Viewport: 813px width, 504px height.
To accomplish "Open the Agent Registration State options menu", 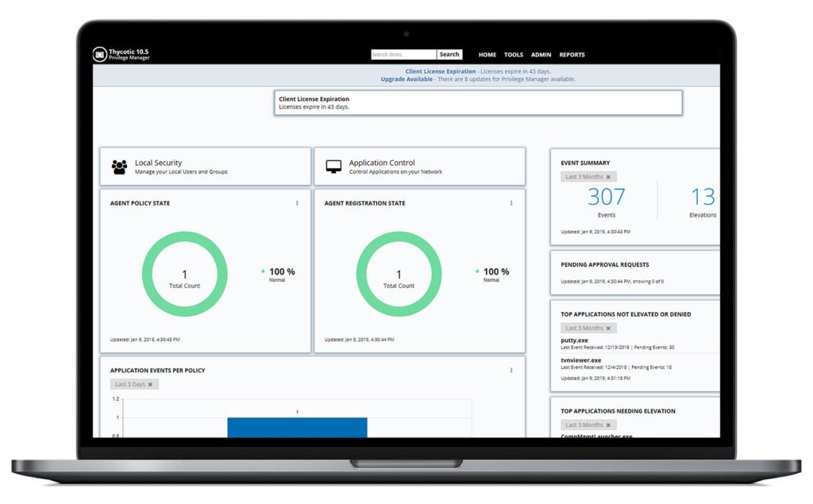I will point(511,203).
